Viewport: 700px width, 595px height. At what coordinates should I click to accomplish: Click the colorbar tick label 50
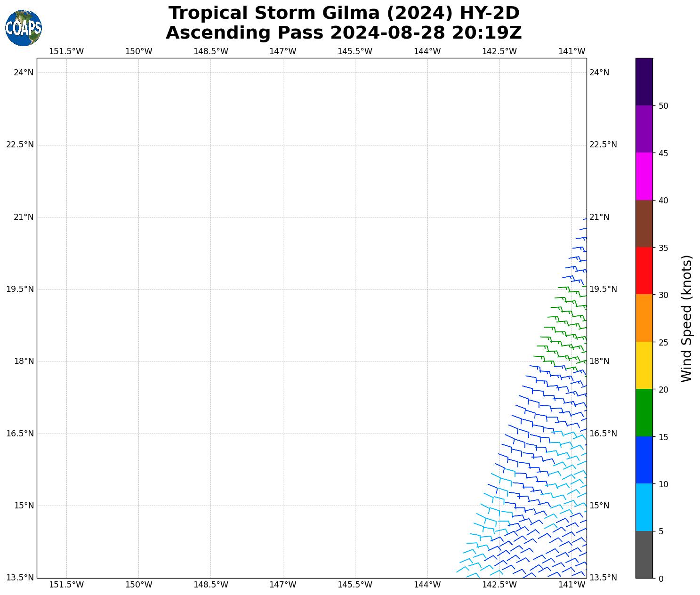pyautogui.click(x=663, y=106)
